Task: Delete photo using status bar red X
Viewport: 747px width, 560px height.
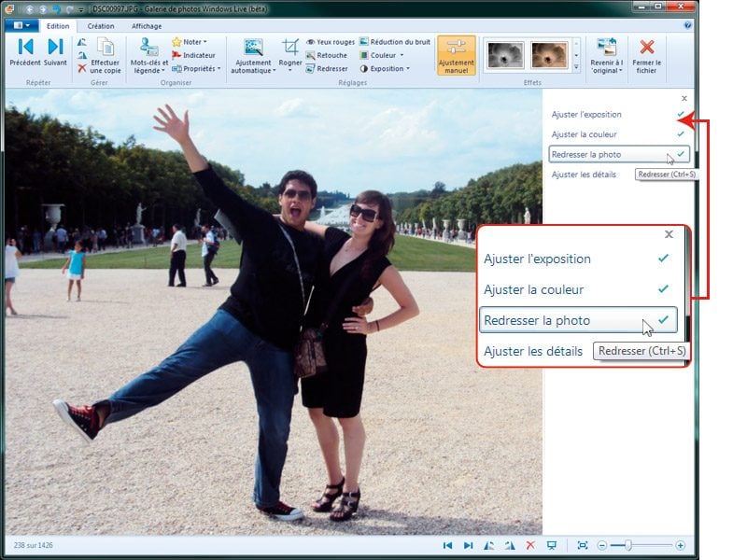Action: coord(530,545)
